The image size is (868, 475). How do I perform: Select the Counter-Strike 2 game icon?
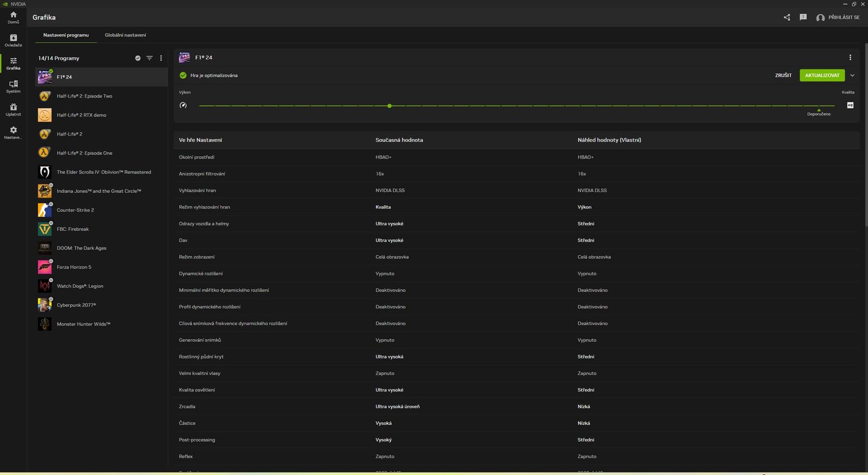(44, 210)
